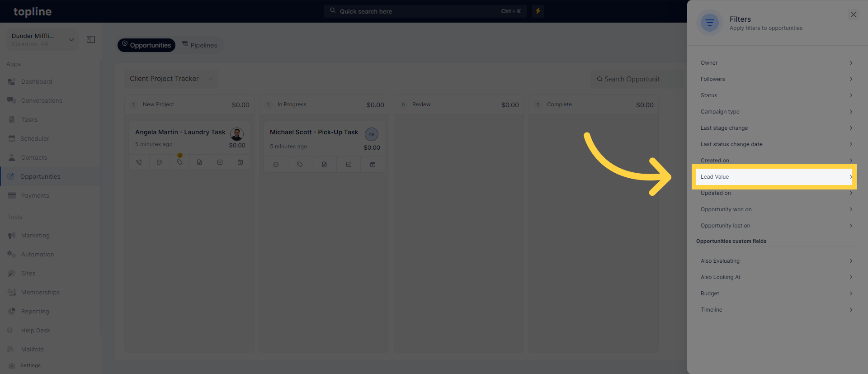
Task: Click the Tasks sidebar icon
Action: click(12, 119)
